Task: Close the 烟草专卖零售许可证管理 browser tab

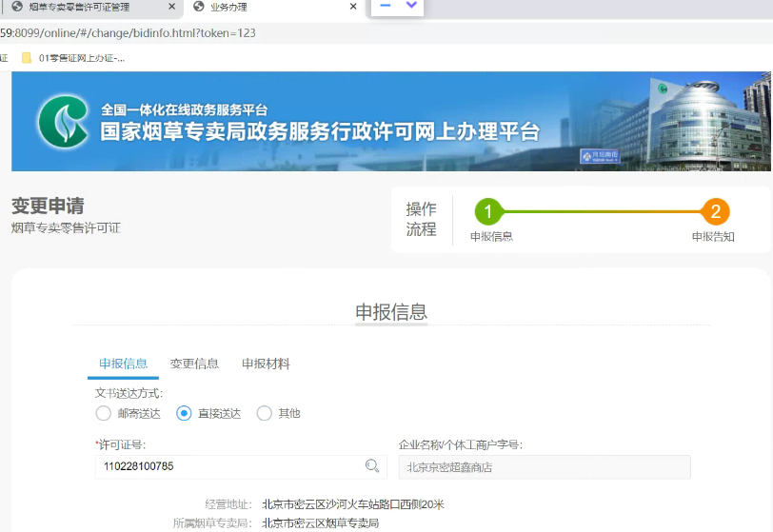Action: point(171,7)
